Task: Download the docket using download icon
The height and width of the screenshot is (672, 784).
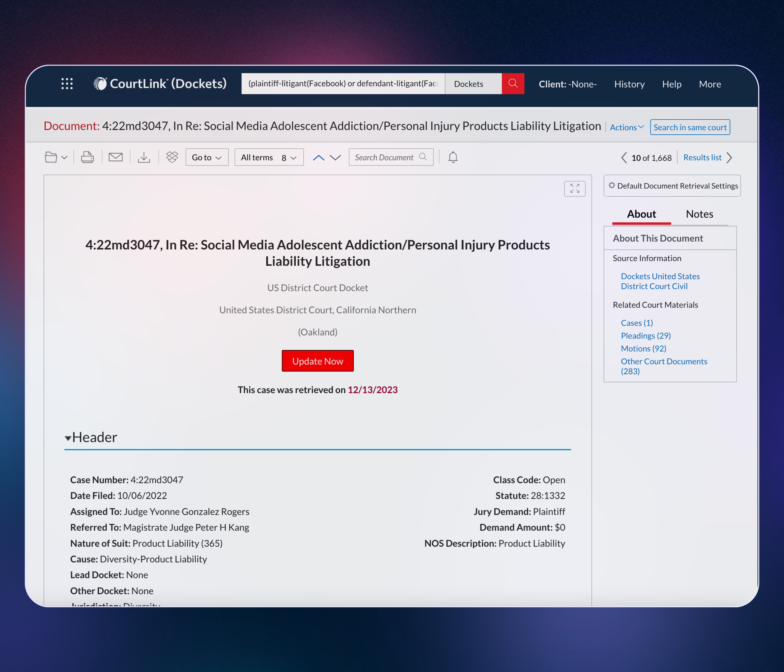Action: pyautogui.click(x=144, y=157)
